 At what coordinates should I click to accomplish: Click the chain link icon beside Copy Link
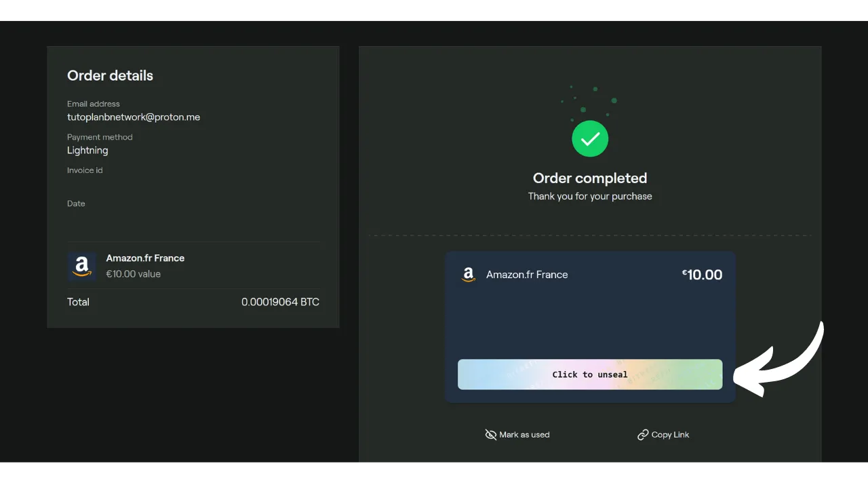[642, 434]
